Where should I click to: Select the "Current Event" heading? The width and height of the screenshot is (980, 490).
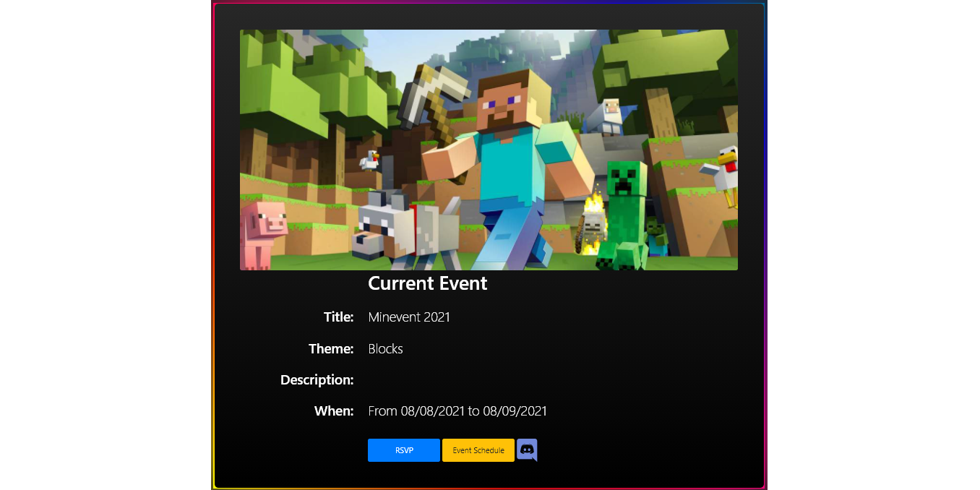coord(428,283)
